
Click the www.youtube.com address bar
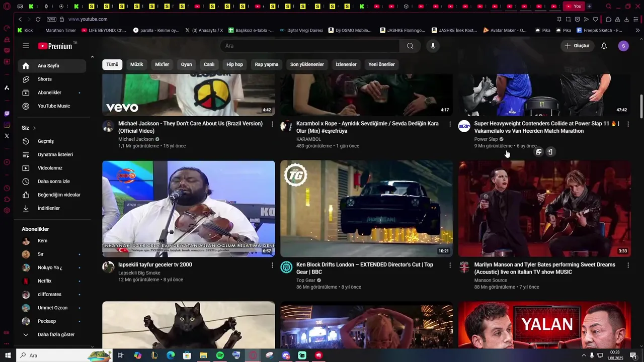pyautogui.click(x=88, y=19)
